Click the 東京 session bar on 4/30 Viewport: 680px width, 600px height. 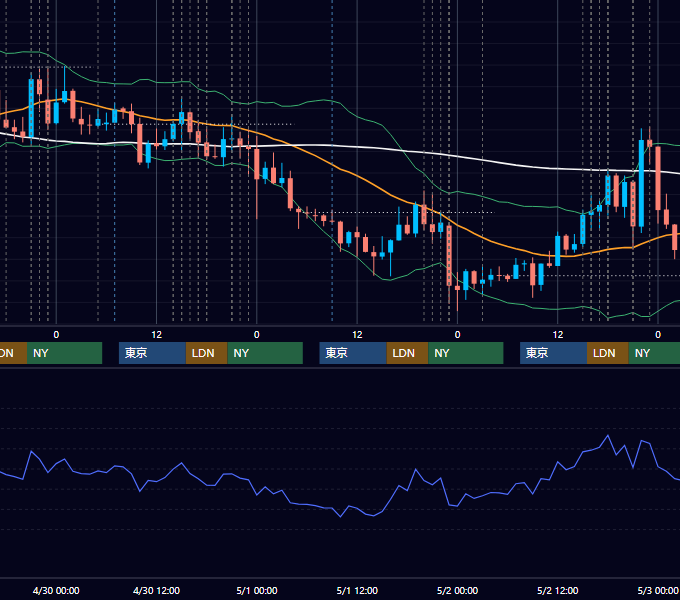pyautogui.click(x=152, y=353)
